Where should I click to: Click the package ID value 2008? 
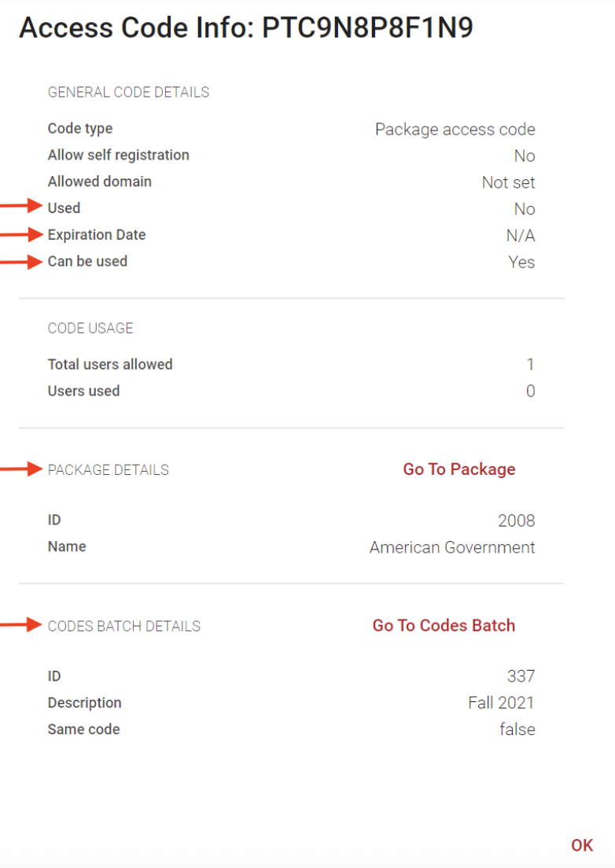coord(517,521)
